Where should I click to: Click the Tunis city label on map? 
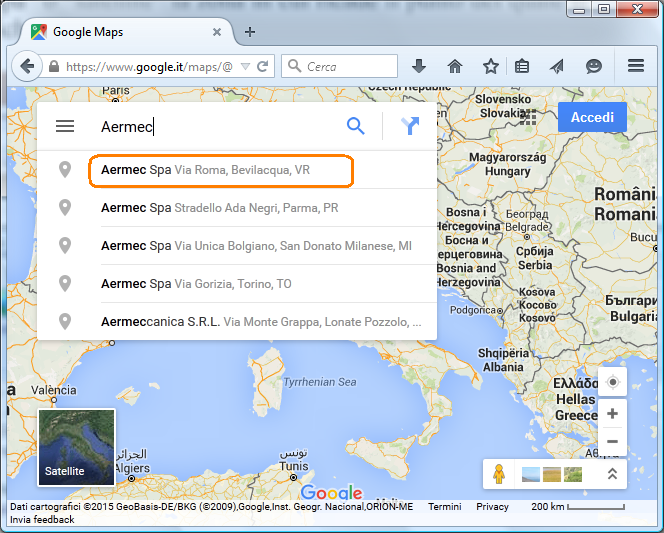[x=293, y=466]
